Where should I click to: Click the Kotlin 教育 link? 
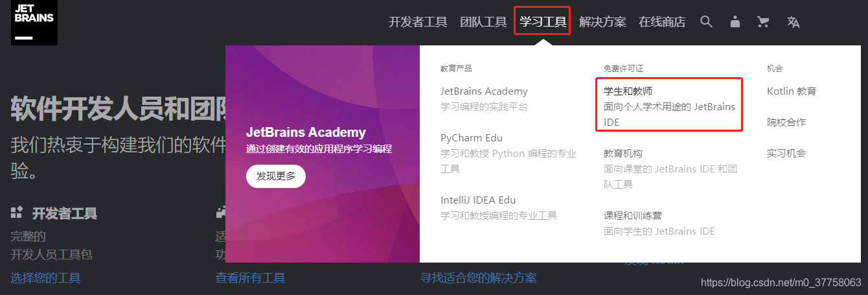(792, 91)
